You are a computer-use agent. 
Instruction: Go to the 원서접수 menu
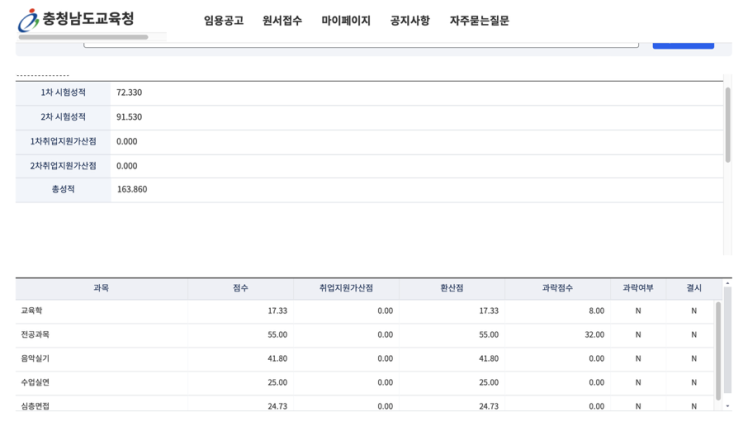tap(282, 21)
